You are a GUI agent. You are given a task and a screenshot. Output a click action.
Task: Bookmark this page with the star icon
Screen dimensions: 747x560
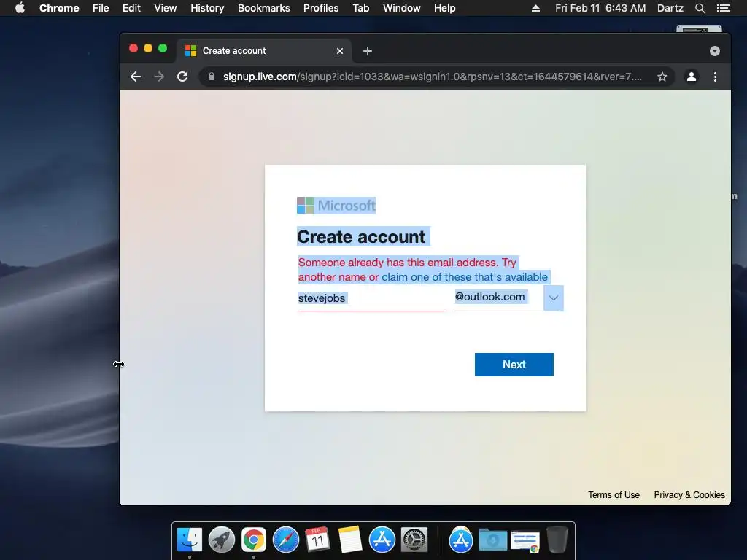662,77
